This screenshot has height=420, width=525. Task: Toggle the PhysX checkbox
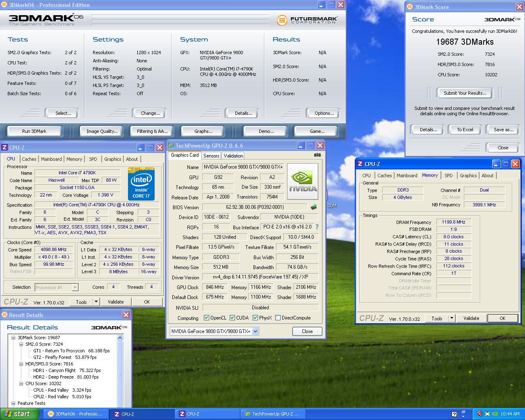256,318
